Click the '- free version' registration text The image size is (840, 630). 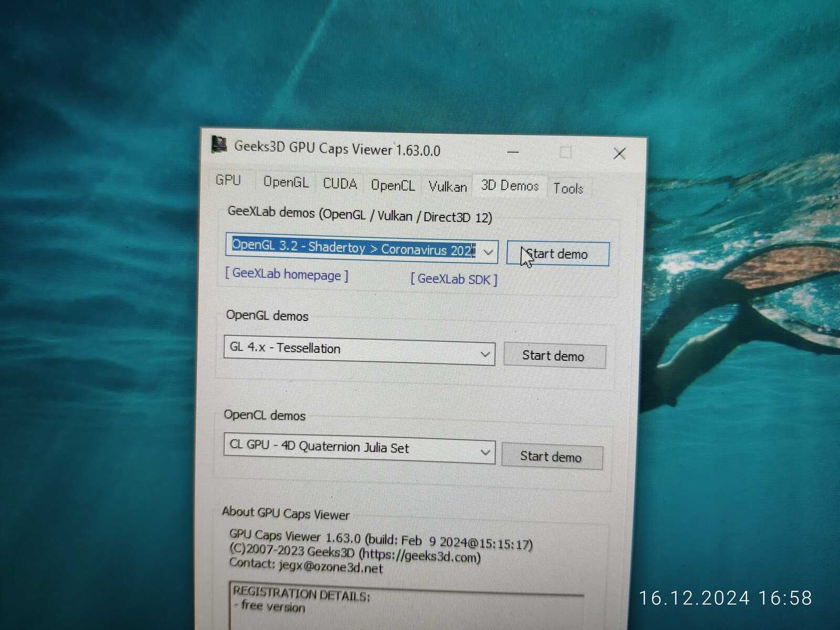269,606
